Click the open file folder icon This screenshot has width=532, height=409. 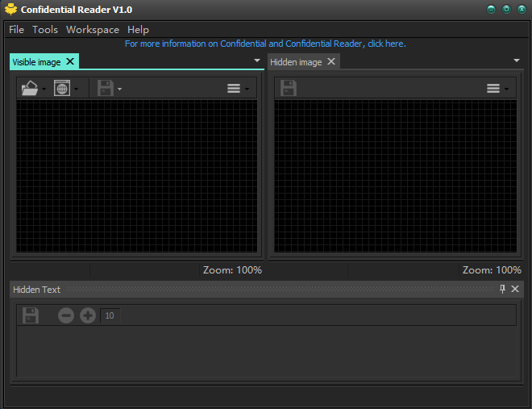tap(30, 88)
